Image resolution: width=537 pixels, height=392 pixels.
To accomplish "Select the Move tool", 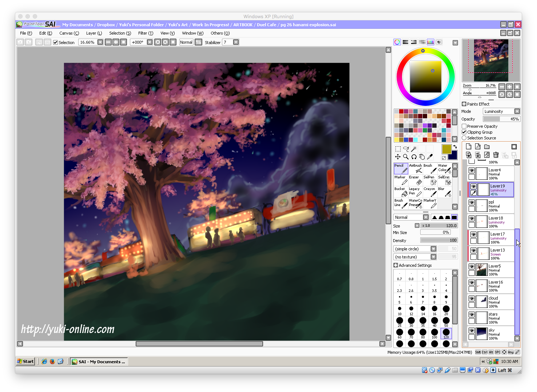I will pyautogui.click(x=398, y=157).
